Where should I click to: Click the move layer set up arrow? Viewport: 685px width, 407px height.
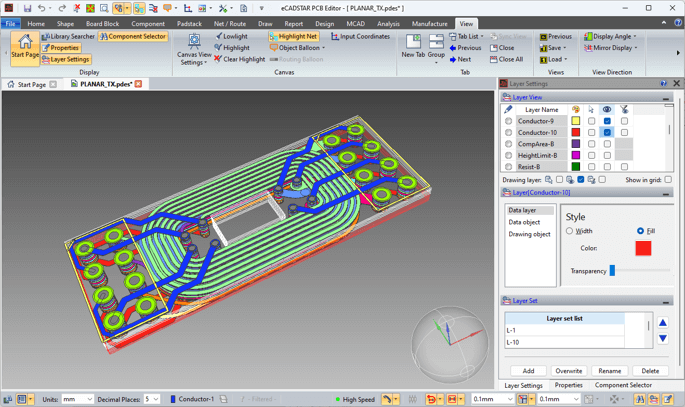coord(662,323)
